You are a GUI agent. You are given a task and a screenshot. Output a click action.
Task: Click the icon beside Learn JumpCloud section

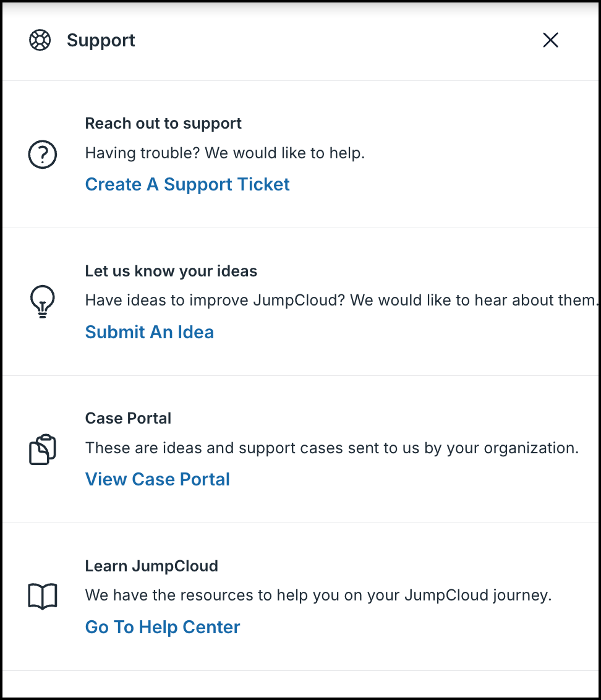pyautogui.click(x=42, y=595)
